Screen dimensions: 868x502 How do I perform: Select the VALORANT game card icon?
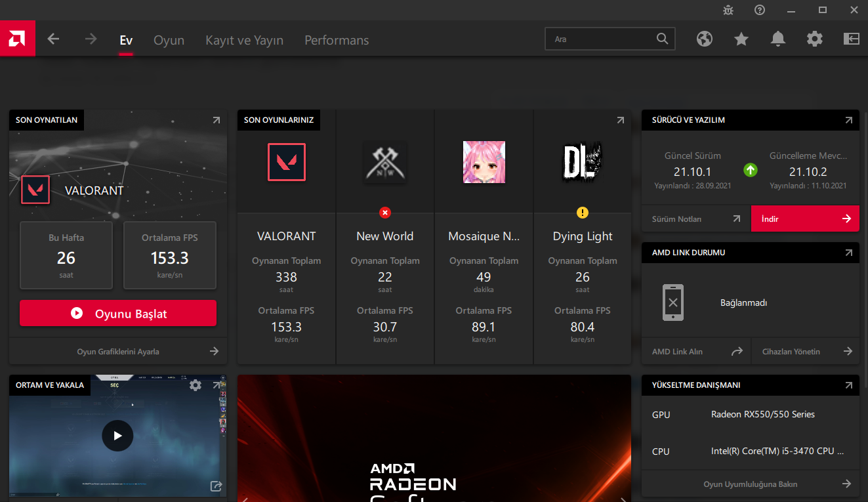287,162
